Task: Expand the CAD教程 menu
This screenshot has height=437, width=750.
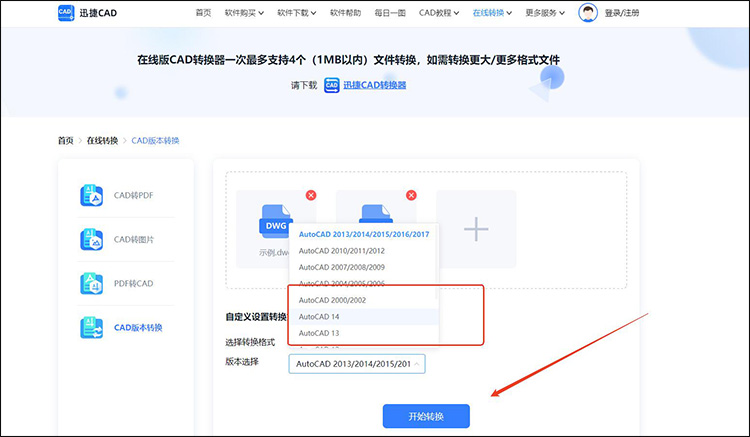Action: (439, 13)
